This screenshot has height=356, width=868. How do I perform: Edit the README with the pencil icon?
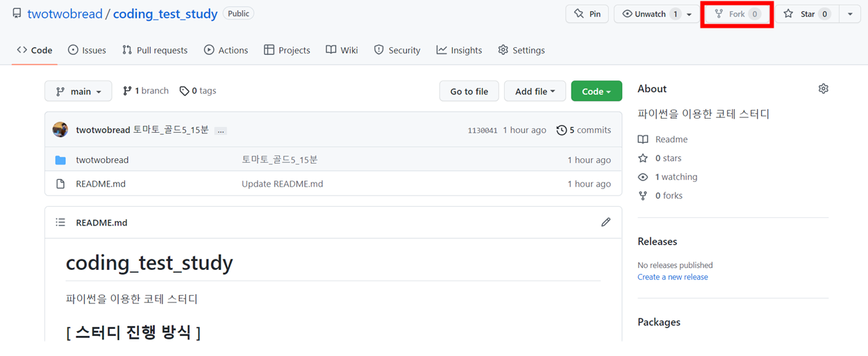(606, 222)
